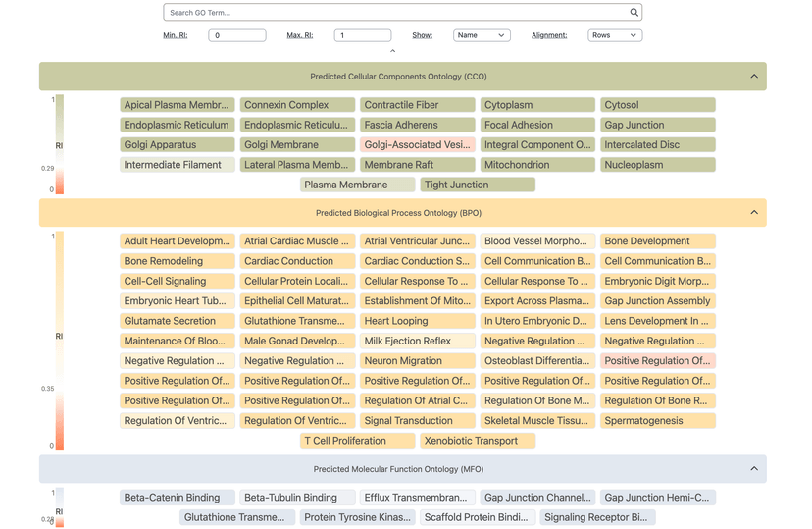Collapse the Molecular Function Ontology section

tap(753, 469)
